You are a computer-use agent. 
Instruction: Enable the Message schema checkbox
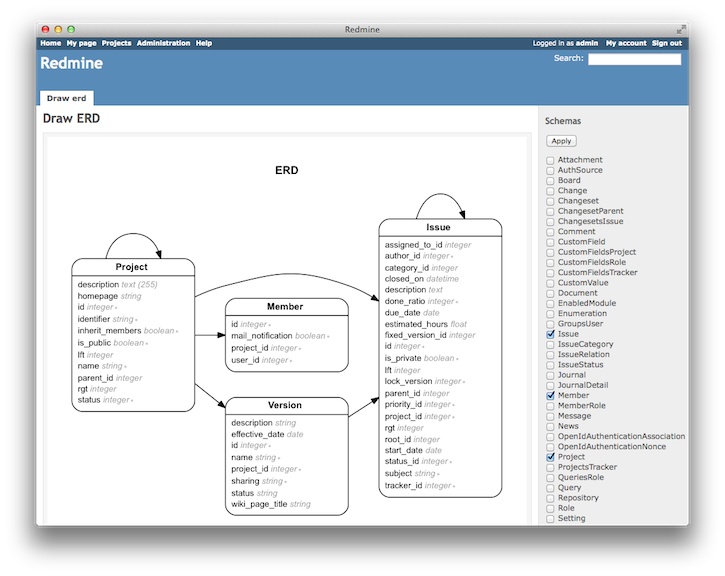pyautogui.click(x=550, y=417)
